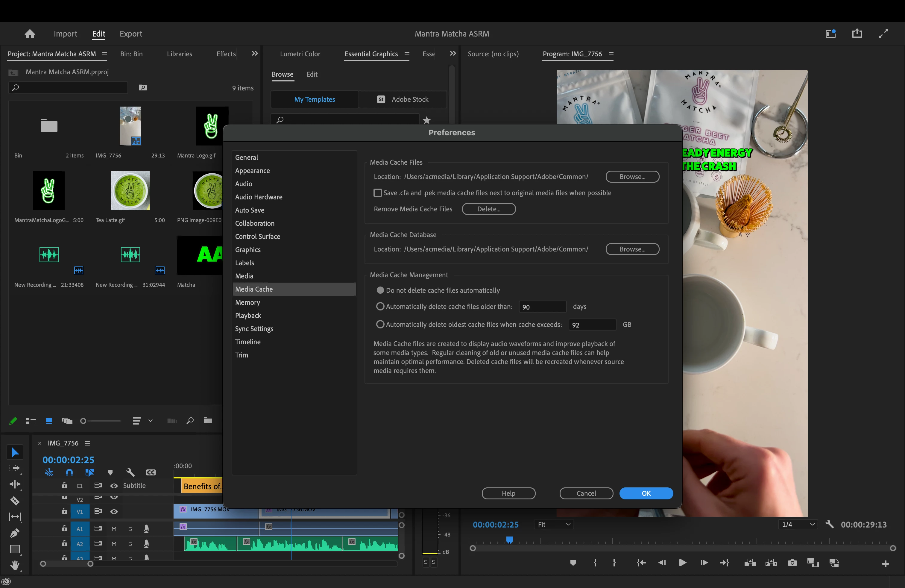
Task: Select the Hand tool
Action: [14, 566]
